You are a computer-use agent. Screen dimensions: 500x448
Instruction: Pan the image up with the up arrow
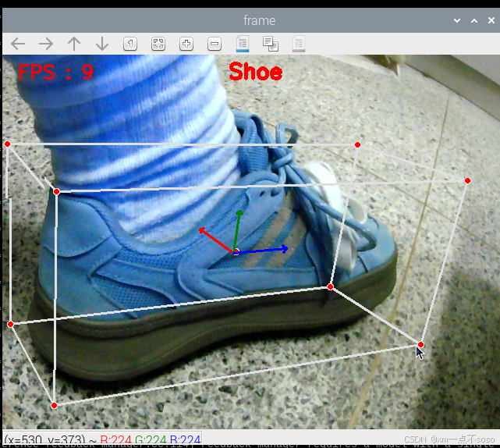(x=74, y=44)
